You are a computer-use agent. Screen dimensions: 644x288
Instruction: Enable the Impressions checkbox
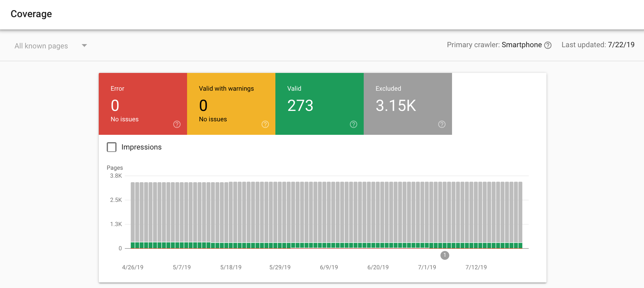pyautogui.click(x=112, y=147)
